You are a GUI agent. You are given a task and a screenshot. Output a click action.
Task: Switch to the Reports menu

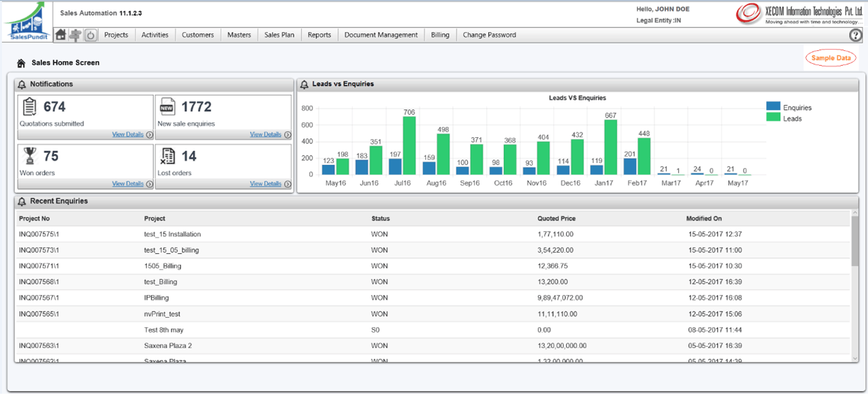tap(319, 35)
